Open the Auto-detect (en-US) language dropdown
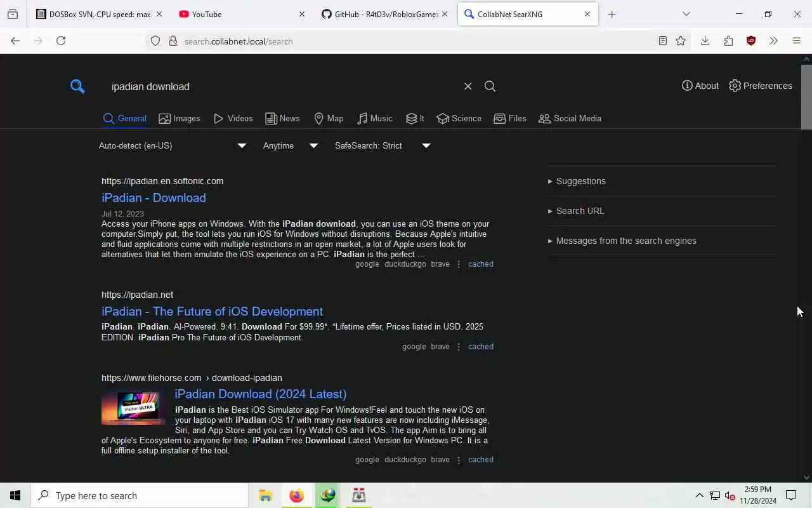Screen dimensions: 812x508 (x=173, y=145)
